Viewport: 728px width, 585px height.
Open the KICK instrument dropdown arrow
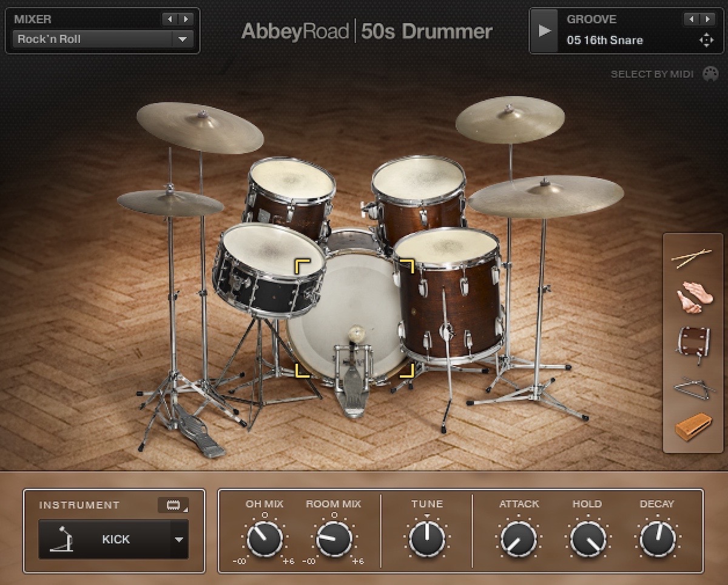click(x=179, y=540)
